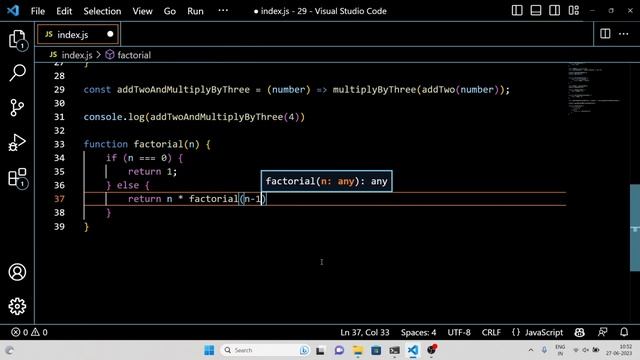
Task: Click the microphone tray icon
Action: coord(544,350)
